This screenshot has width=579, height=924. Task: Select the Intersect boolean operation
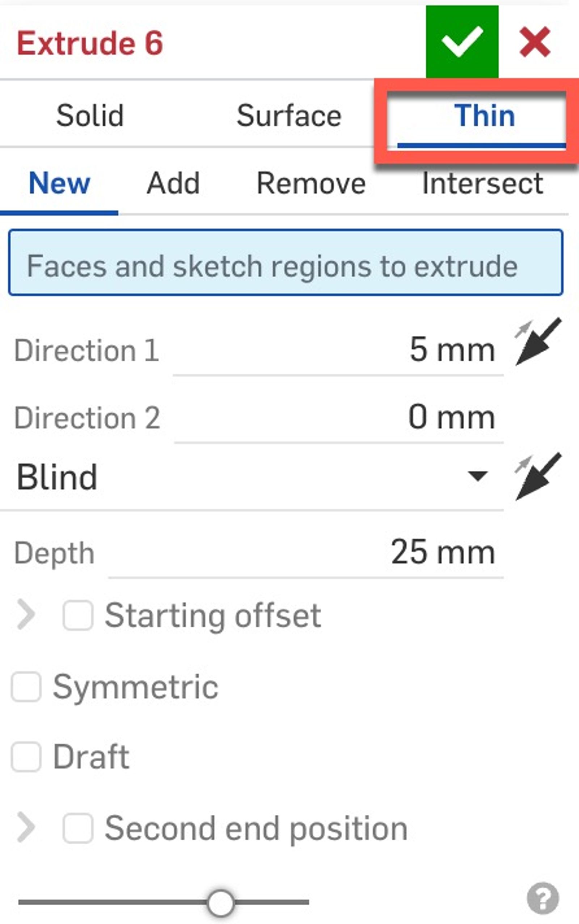tap(483, 184)
